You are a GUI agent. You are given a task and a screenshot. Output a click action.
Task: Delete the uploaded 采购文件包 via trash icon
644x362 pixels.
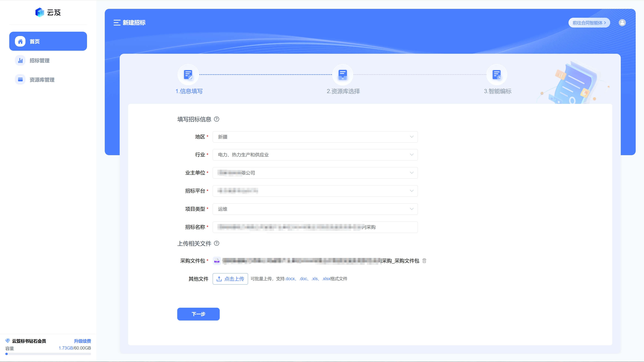click(424, 261)
